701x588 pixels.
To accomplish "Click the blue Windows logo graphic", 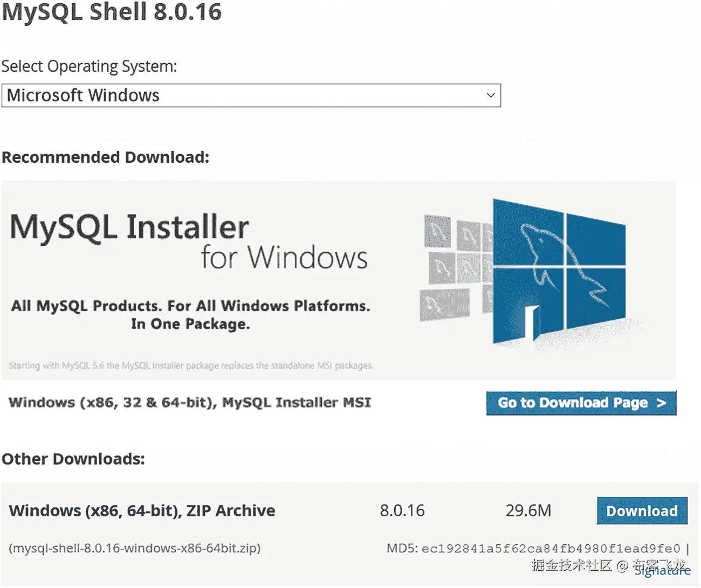I will coord(561,275).
